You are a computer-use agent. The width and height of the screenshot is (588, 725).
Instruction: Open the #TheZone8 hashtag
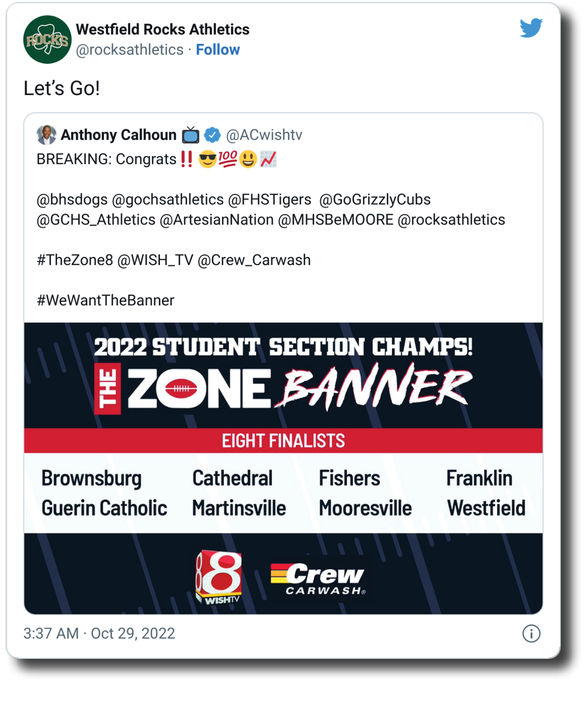coord(74,260)
